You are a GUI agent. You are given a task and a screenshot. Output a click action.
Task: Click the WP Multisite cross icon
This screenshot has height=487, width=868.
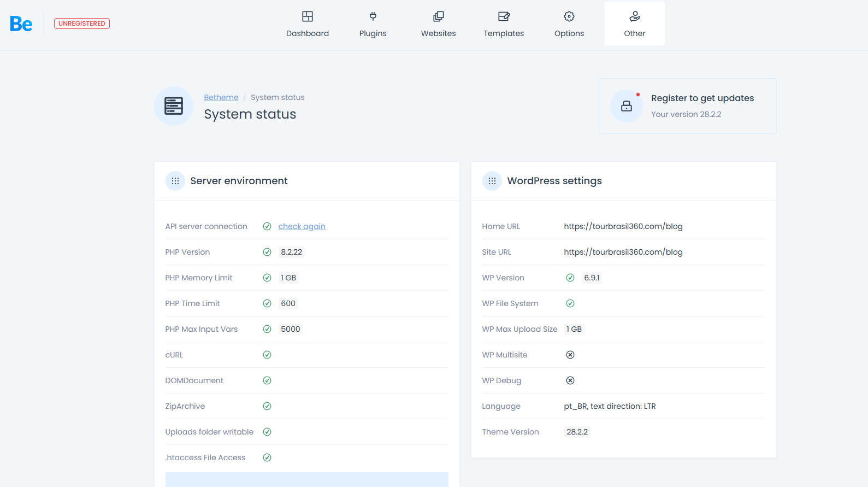[570, 355]
